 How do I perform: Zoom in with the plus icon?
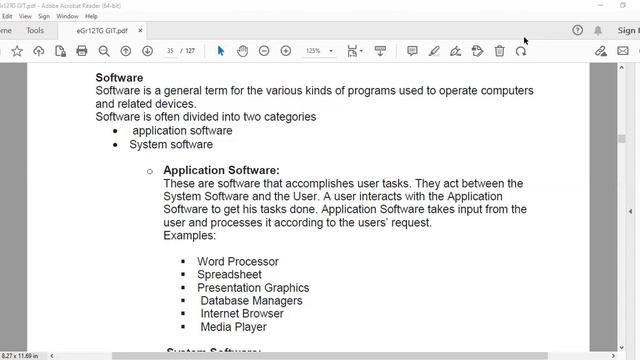(x=286, y=51)
